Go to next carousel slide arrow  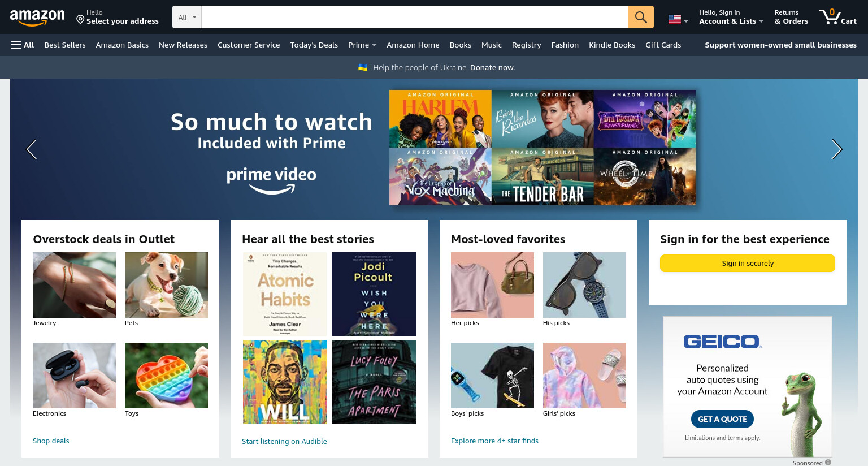(837, 149)
